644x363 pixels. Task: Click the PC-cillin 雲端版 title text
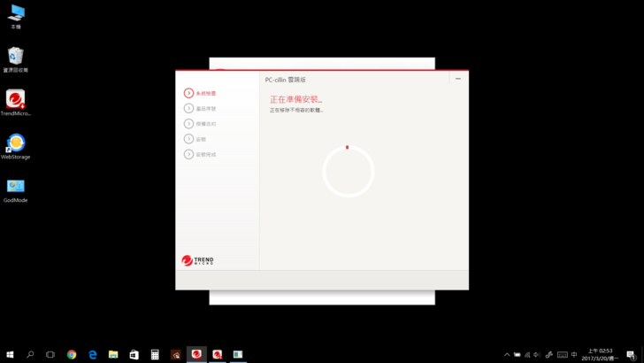coord(286,80)
